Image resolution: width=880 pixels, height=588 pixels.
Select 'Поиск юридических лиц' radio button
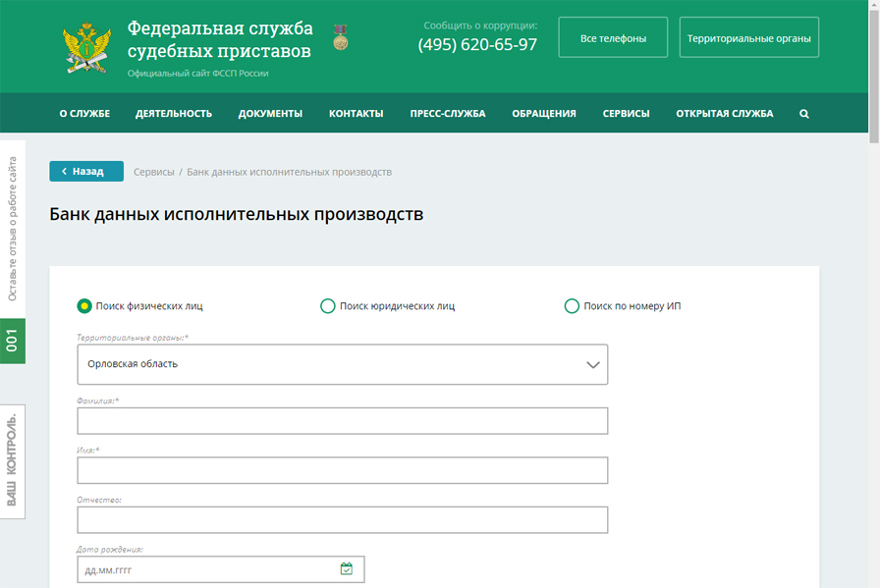328,306
